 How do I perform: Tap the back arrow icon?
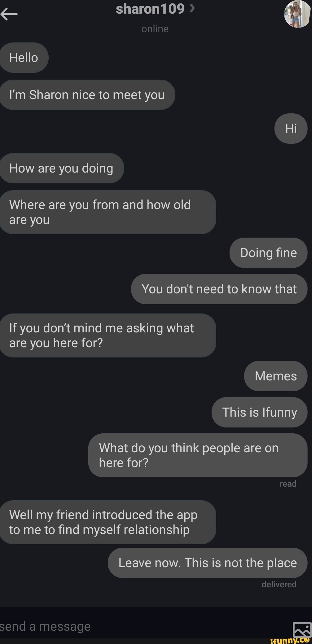(x=9, y=13)
